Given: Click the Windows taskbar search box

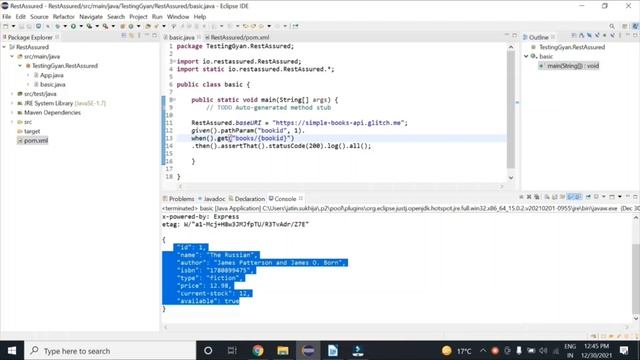Looking at the screenshot, I should 110,351.
